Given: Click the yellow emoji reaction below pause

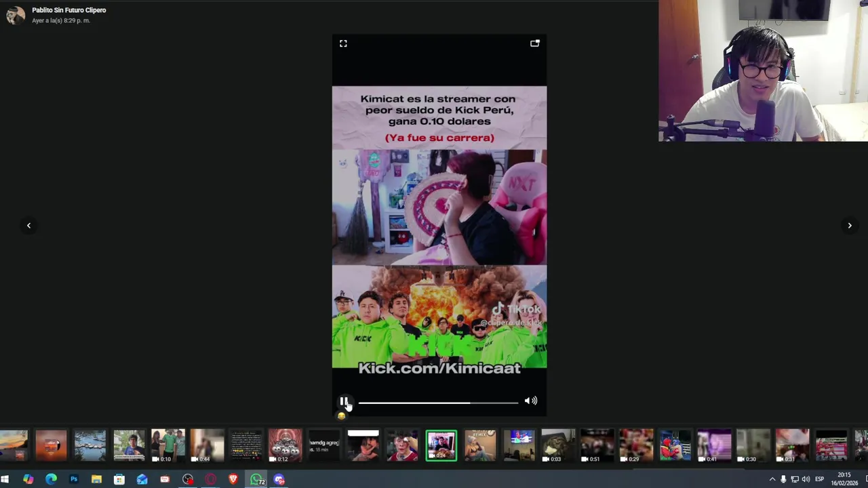Looking at the screenshot, I should pyautogui.click(x=341, y=416).
